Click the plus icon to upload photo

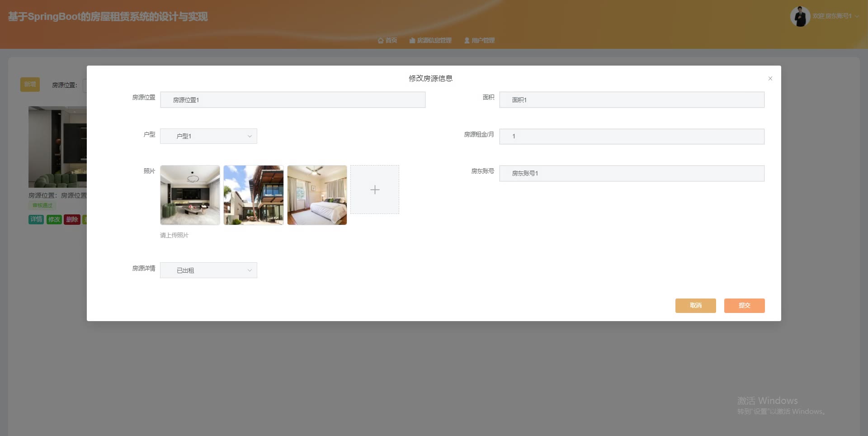[375, 190]
